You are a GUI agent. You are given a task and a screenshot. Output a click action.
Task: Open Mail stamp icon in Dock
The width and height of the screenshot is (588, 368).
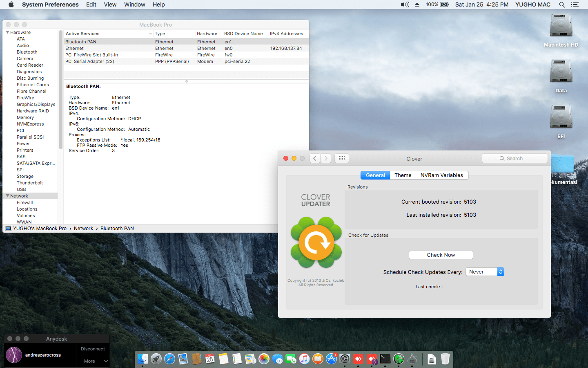point(183,359)
